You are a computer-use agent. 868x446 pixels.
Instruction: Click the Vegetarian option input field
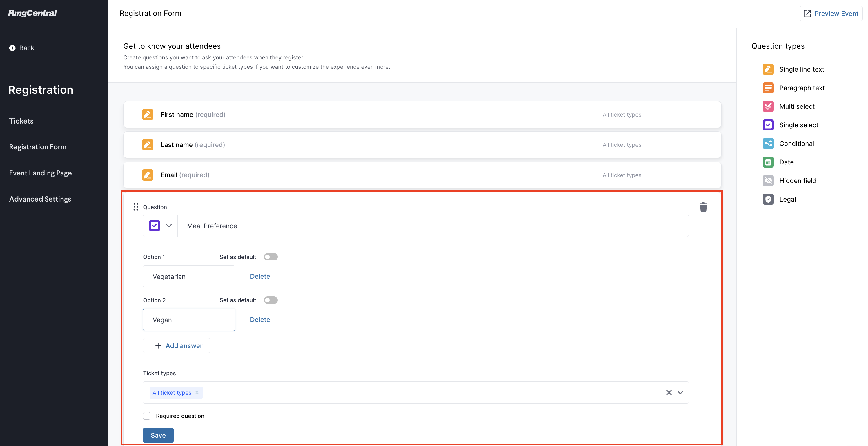pyautogui.click(x=189, y=276)
